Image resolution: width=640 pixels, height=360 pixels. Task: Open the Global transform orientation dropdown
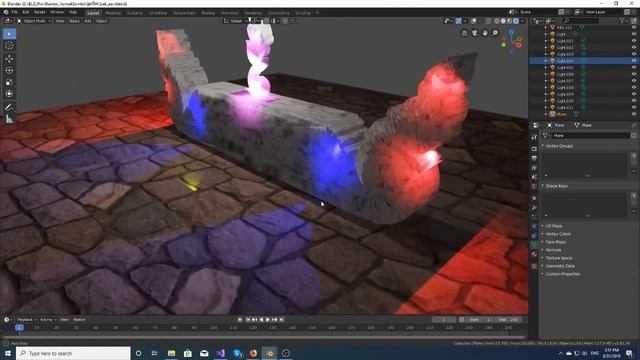pyautogui.click(x=236, y=21)
